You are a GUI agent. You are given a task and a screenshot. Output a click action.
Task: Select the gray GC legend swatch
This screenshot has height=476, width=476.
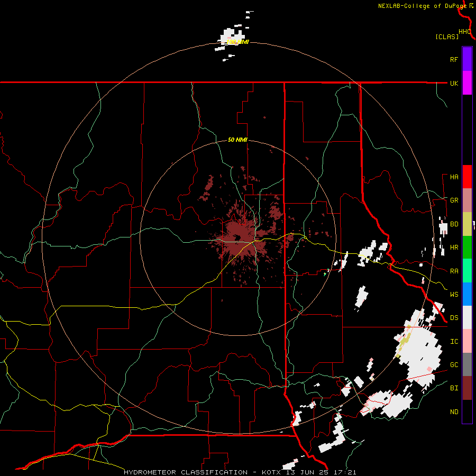467,364
